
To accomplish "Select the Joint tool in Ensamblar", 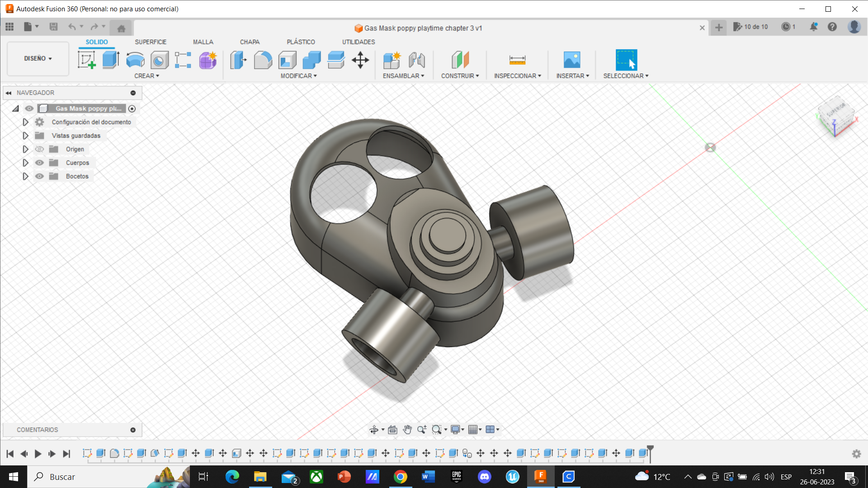I will (x=417, y=60).
